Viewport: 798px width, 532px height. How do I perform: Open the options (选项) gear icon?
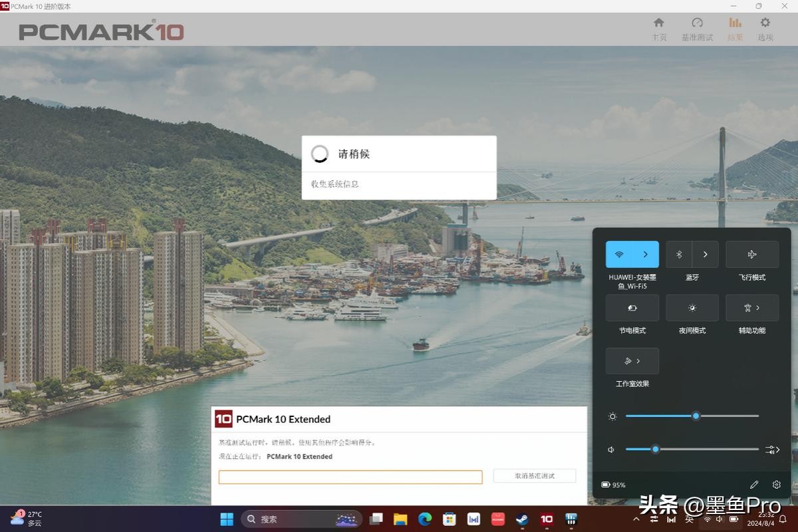(x=765, y=29)
